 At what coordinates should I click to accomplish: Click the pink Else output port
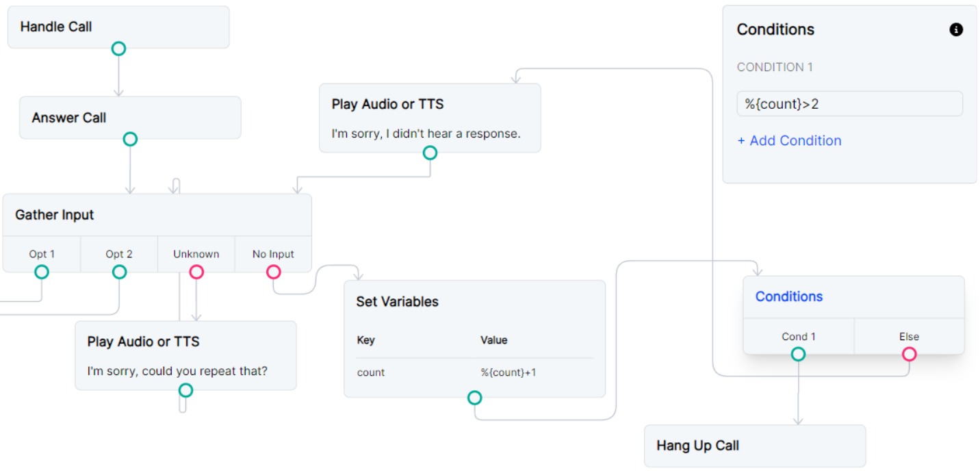click(910, 354)
